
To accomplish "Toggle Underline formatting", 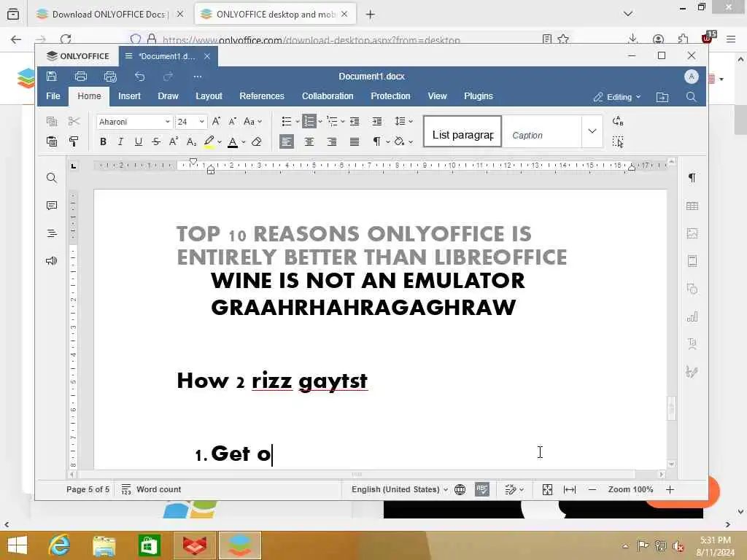I will (138, 141).
